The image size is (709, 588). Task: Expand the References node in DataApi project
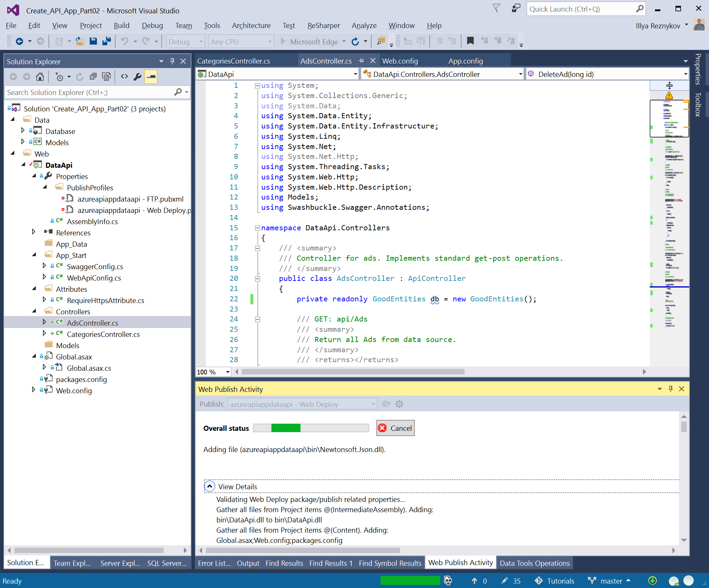coord(34,232)
